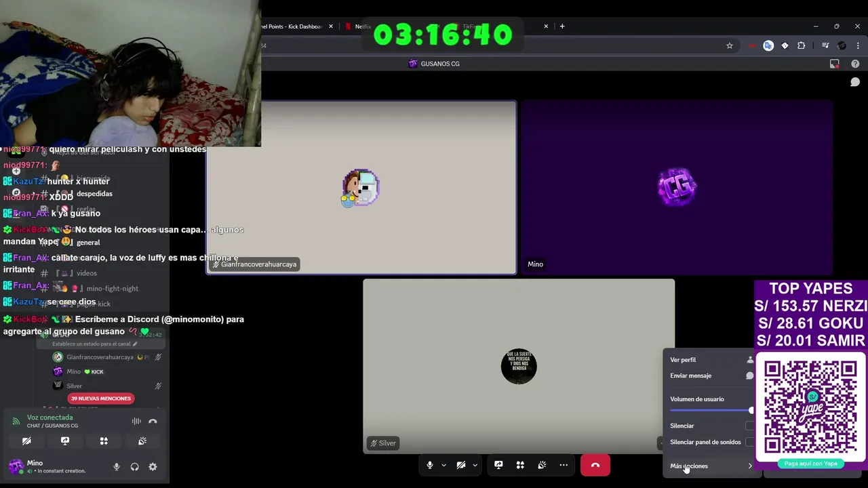Disconnect using voice panel phone icon
Image resolution: width=868 pixels, height=488 pixels.
tap(153, 421)
